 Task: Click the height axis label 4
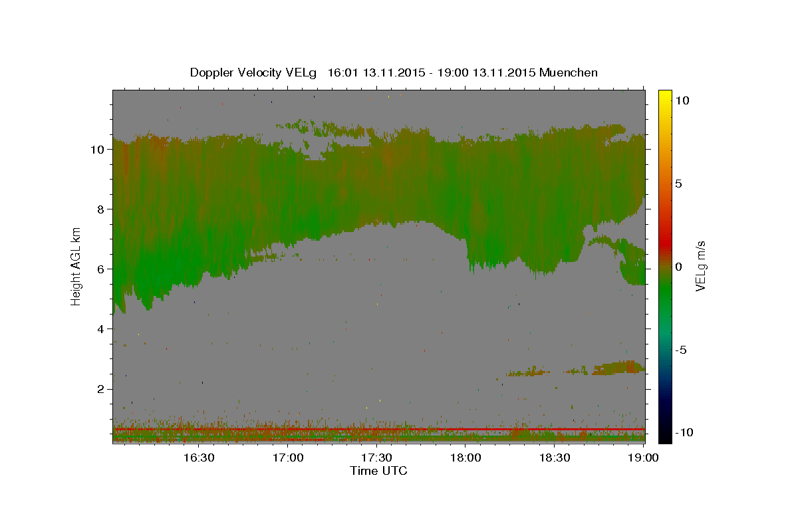coord(102,329)
